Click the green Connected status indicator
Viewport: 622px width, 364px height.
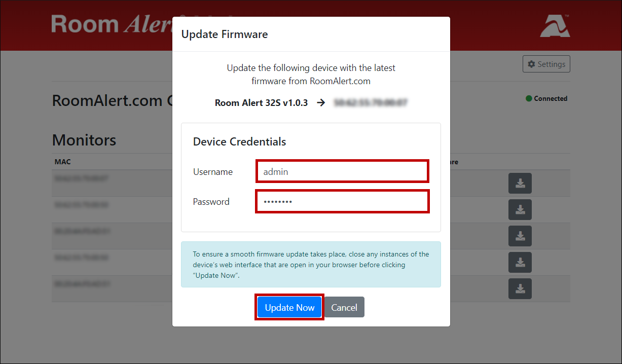coord(546,98)
